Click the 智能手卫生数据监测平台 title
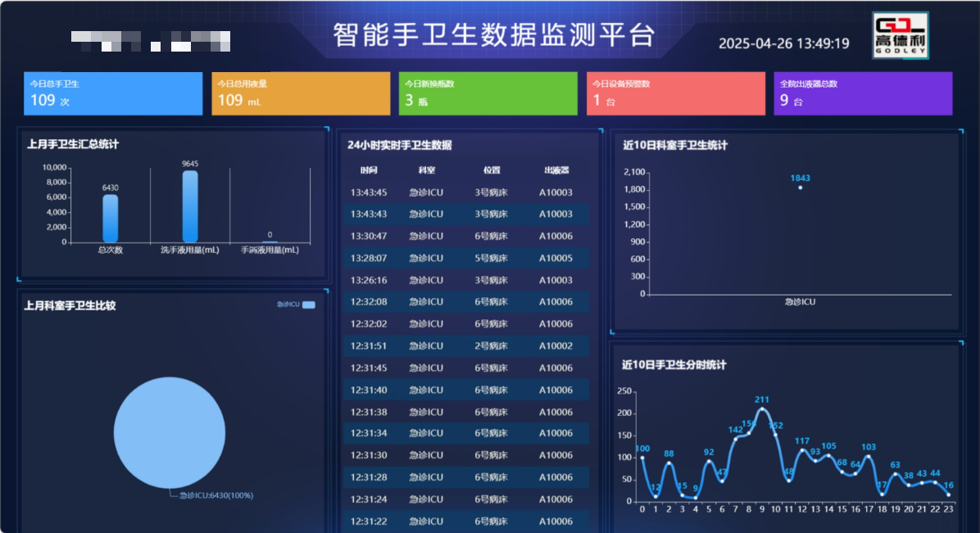This screenshot has width=980, height=533. [494, 35]
